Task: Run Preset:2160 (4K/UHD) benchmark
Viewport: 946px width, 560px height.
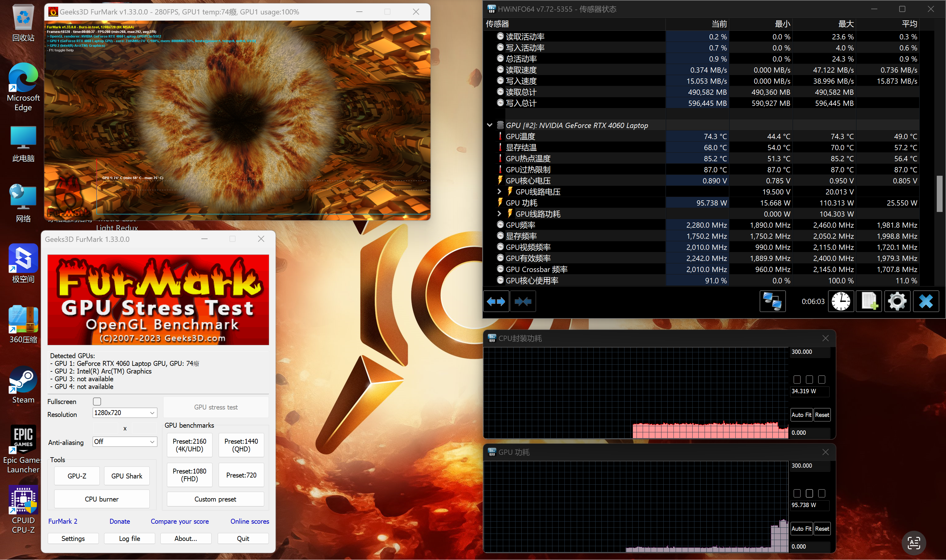Action: tap(189, 445)
